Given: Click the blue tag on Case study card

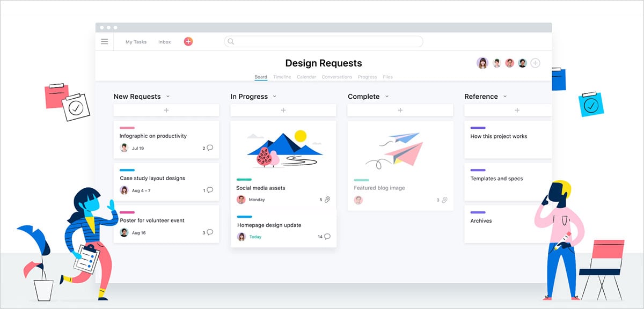Looking at the screenshot, I should pyautogui.click(x=127, y=170).
